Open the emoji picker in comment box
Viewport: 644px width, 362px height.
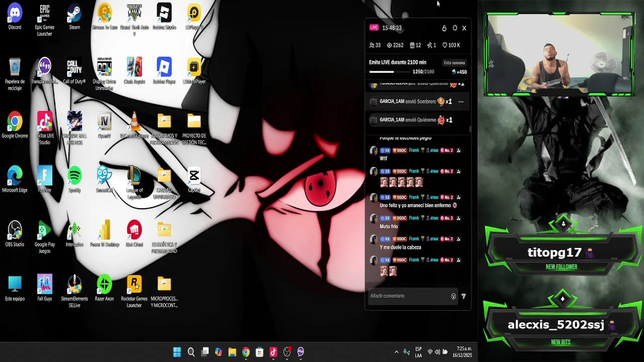pos(453,297)
